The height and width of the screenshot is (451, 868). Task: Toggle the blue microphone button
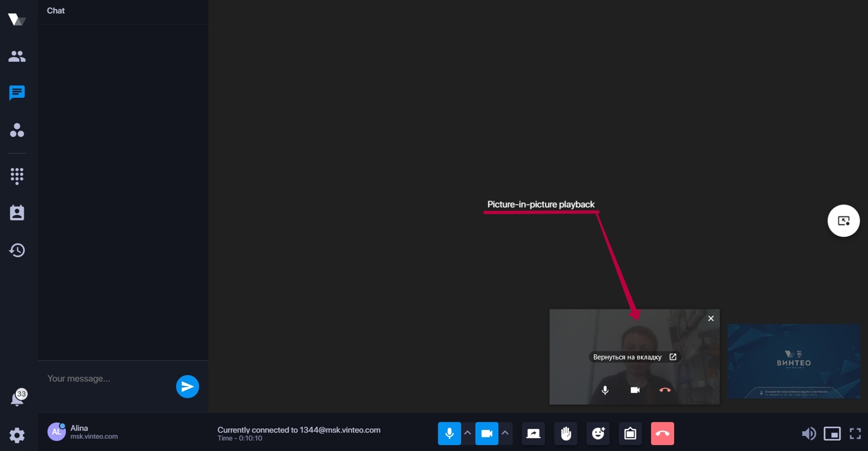click(x=449, y=433)
